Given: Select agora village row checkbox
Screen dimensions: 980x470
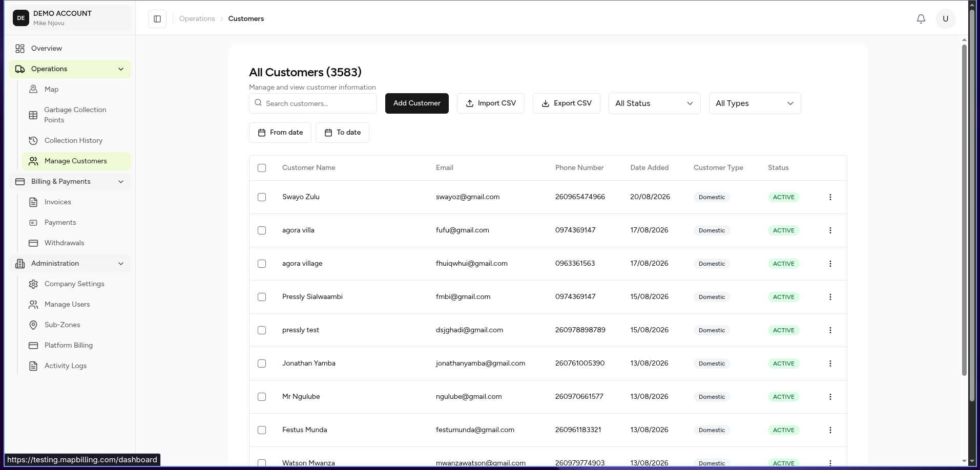Looking at the screenshot, I should click(262, 264).
